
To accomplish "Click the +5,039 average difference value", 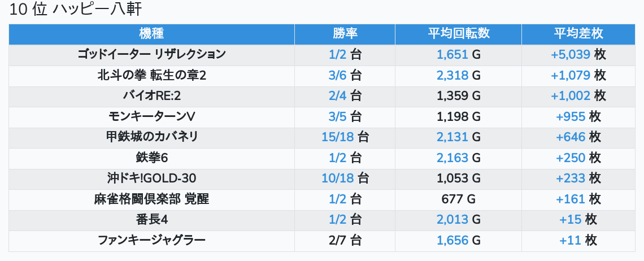I will [x=571, y=55].
